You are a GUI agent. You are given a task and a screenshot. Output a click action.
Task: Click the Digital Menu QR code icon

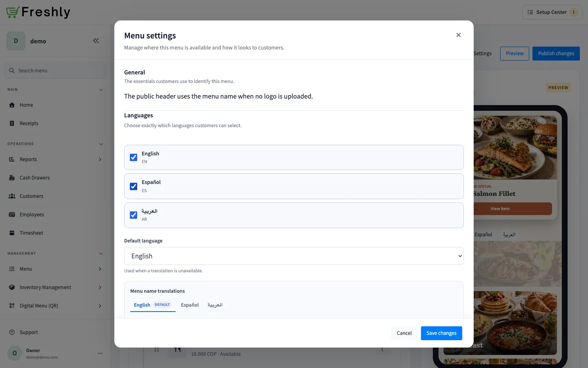coord(12,306)
